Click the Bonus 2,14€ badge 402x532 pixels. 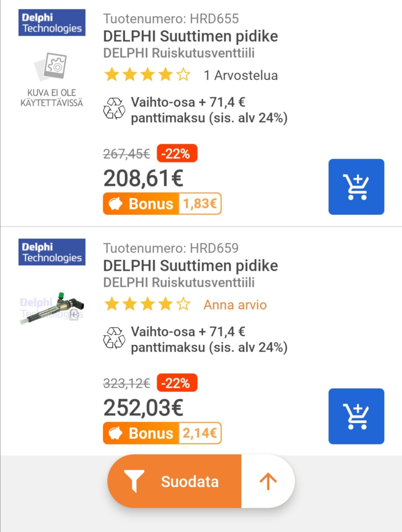click(162, 433)
